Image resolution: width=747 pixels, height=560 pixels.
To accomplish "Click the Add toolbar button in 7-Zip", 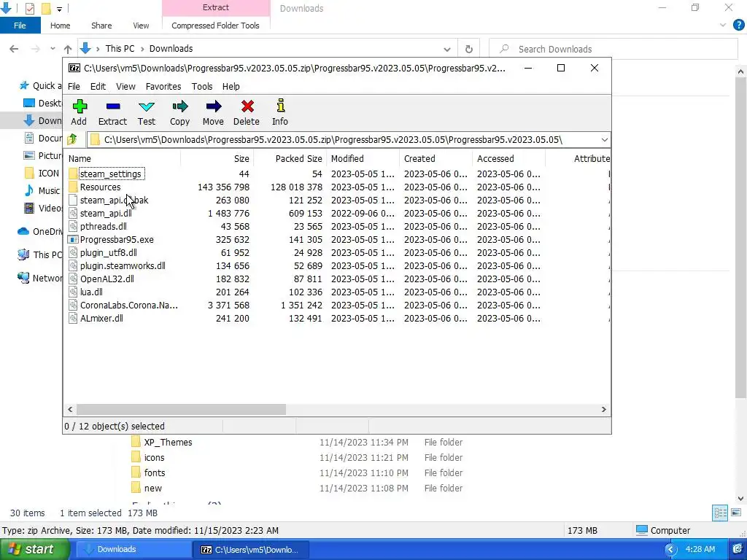I will [79, 112].
